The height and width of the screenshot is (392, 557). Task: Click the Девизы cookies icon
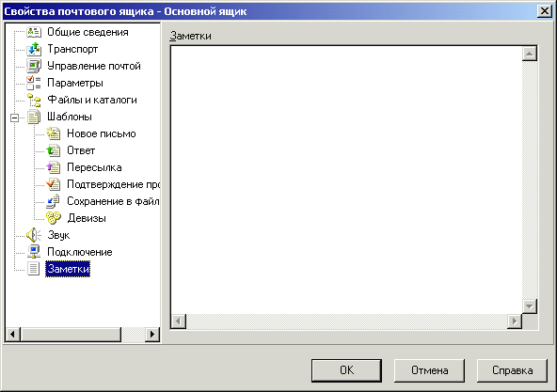(54, 218)
